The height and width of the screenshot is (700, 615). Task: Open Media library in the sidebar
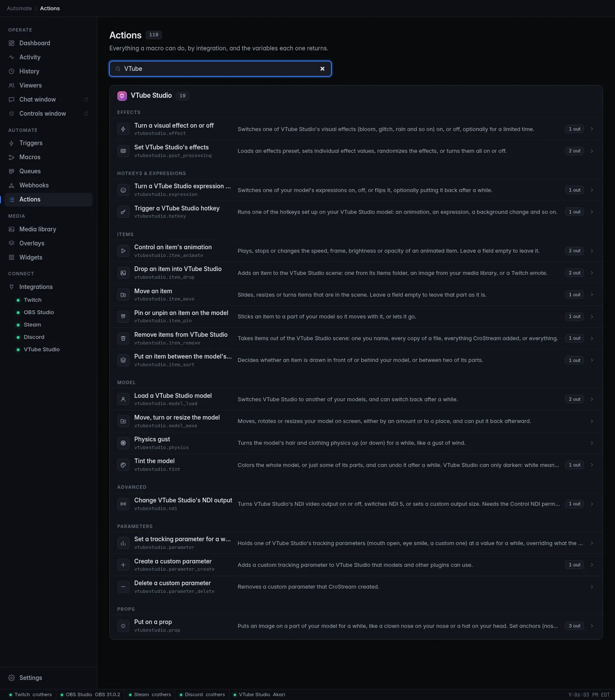click(48, 229)
